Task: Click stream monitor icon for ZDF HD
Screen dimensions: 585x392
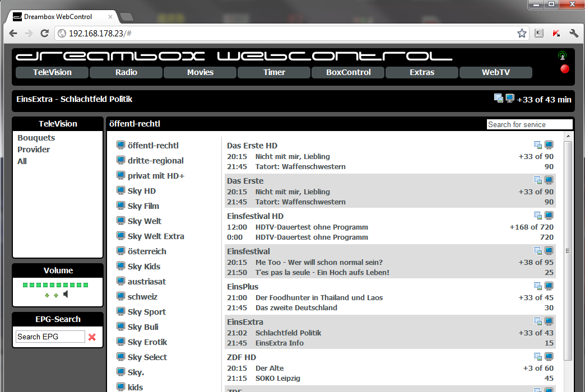Action: 549,357
